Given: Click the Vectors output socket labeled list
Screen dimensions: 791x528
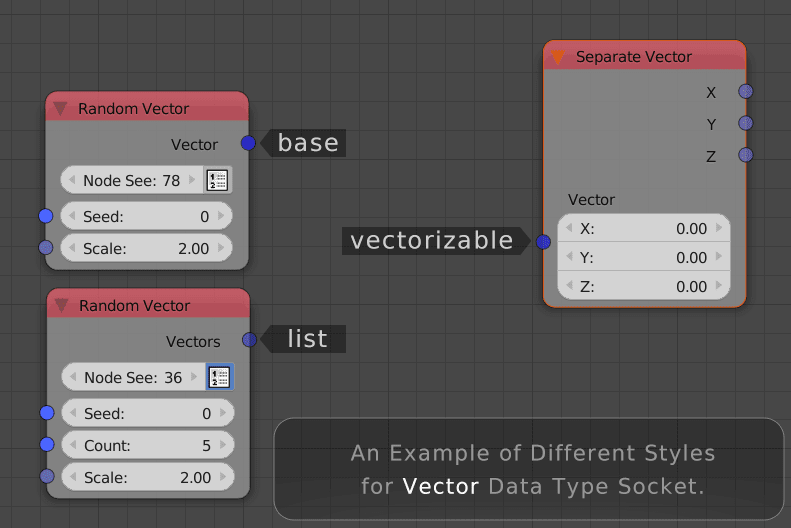Looking at the screenshot, I should [x=249, y=340].
